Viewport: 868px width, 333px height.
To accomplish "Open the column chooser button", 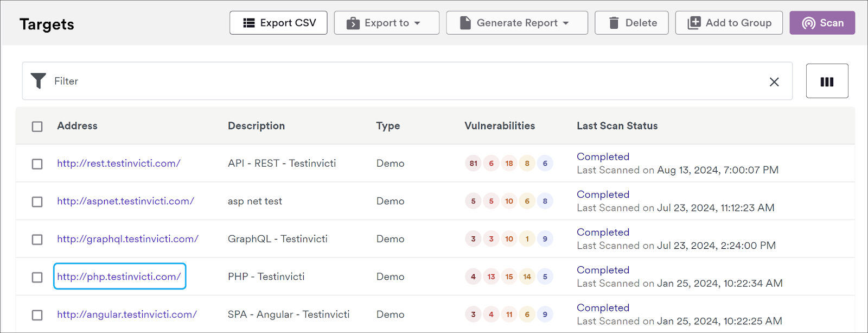I will click(827, 81).
